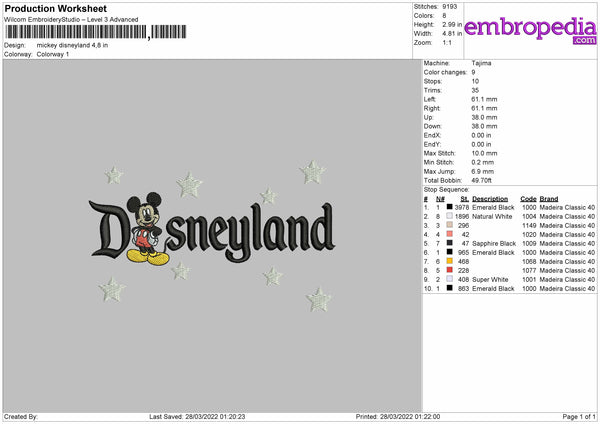Screen dimensions: 600x424
Task: Click the barcode under the worksheet title
Action: point(96,32)
